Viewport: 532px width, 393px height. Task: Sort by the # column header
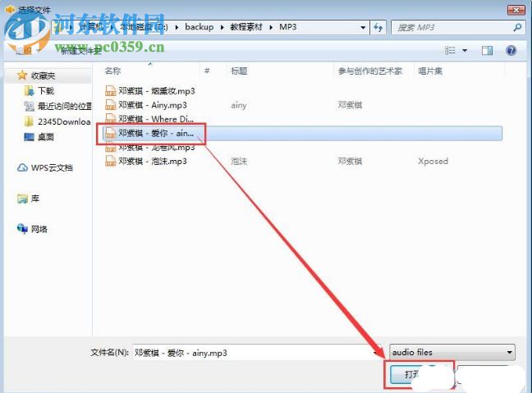[x=207, y=71]
